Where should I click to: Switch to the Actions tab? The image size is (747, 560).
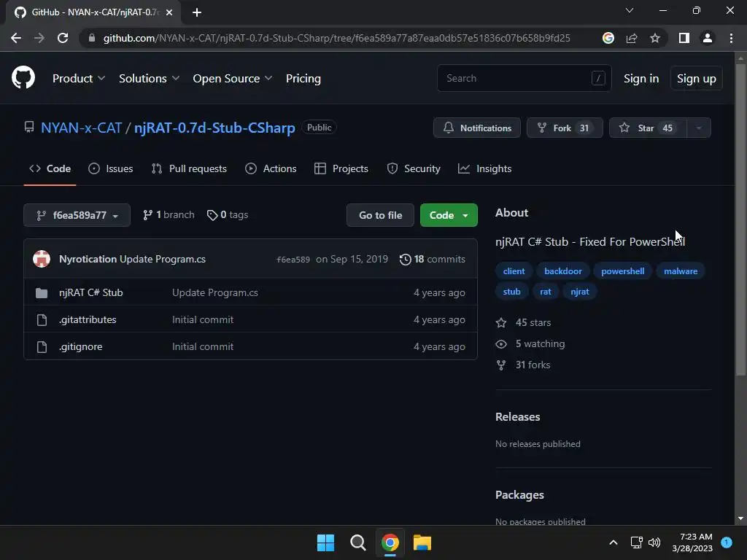tap(271, 168)
